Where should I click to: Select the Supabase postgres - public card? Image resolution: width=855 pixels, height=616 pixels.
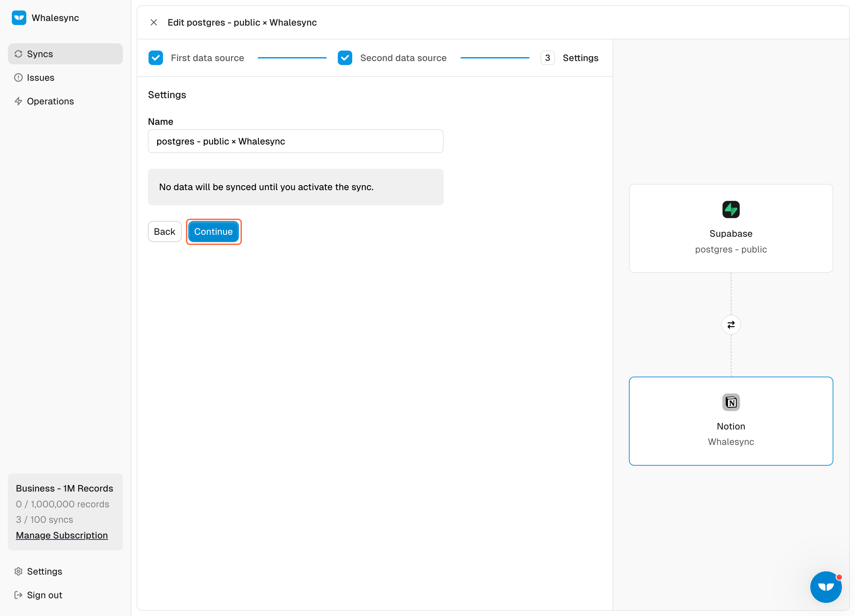coord(730,228)
